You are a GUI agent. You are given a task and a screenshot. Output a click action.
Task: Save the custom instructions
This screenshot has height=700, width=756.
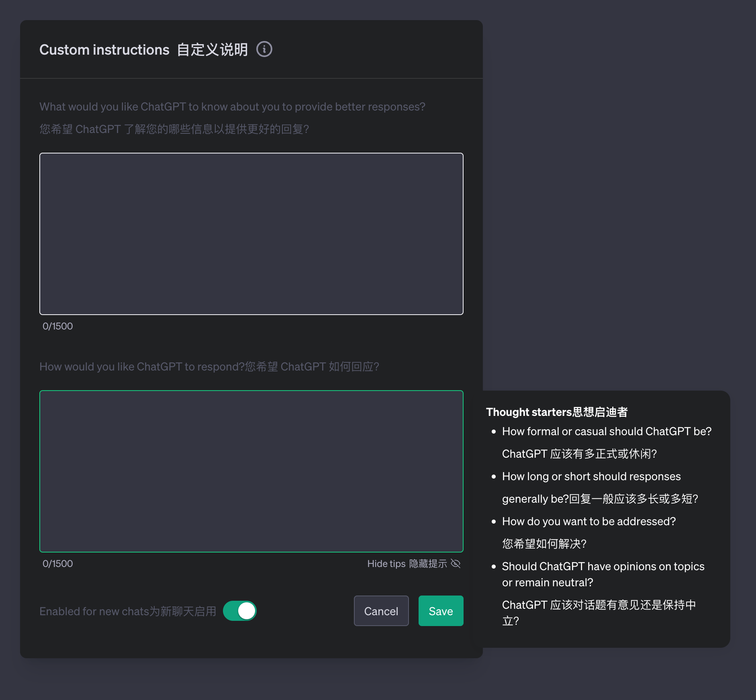[x=441, y=611]
